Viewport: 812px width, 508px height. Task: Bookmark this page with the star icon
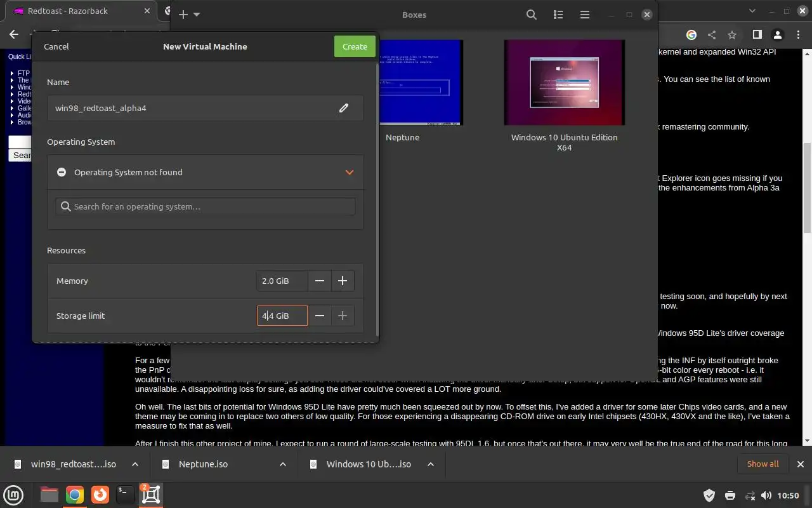click(x=732, y=35)
